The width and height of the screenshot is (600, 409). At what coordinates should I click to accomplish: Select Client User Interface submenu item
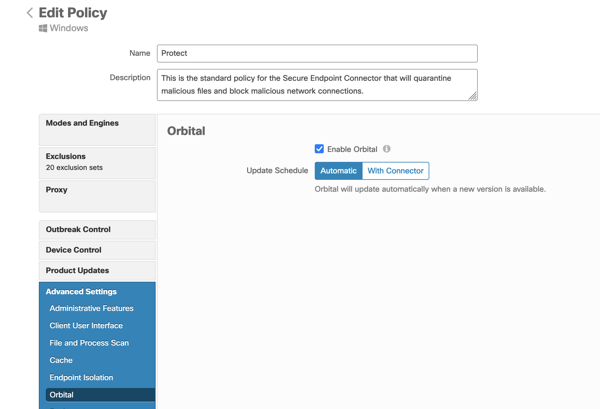86,326
